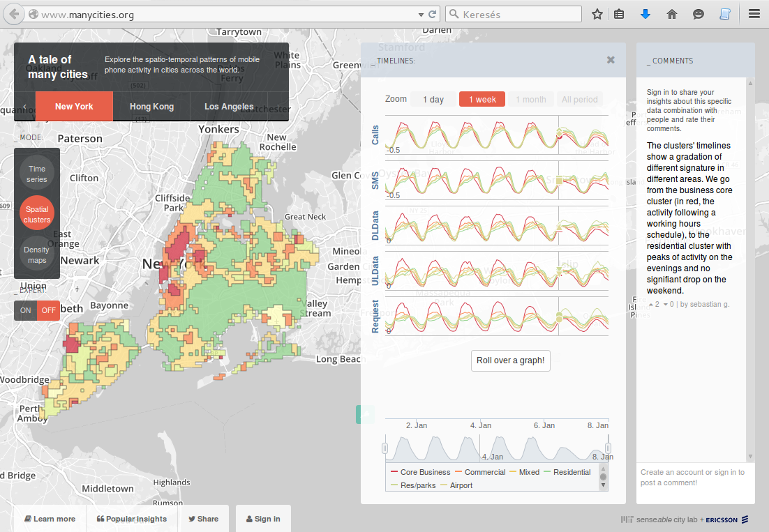This screenshot has height=532, width=769.
Task: Set the timeline zoom to 1 day
Action: pos(433,100)
